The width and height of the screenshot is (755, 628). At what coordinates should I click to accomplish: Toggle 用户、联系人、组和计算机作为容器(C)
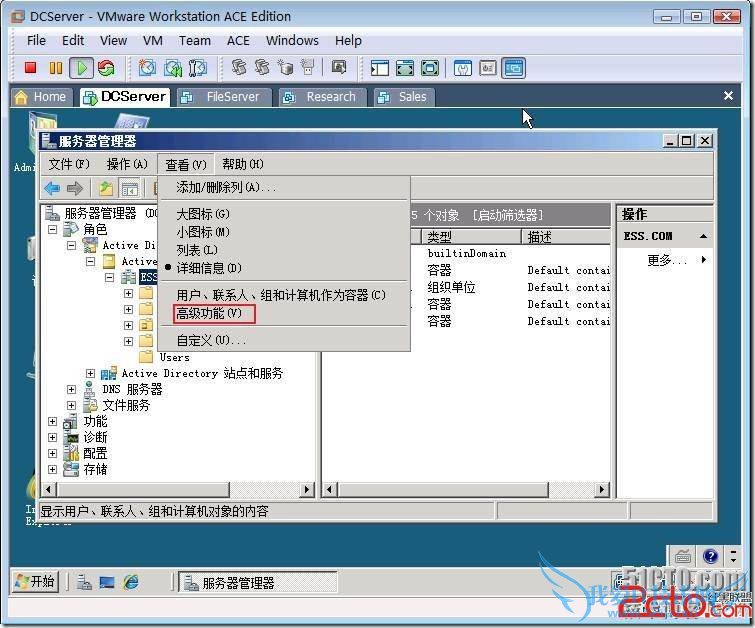coord(281,295)
